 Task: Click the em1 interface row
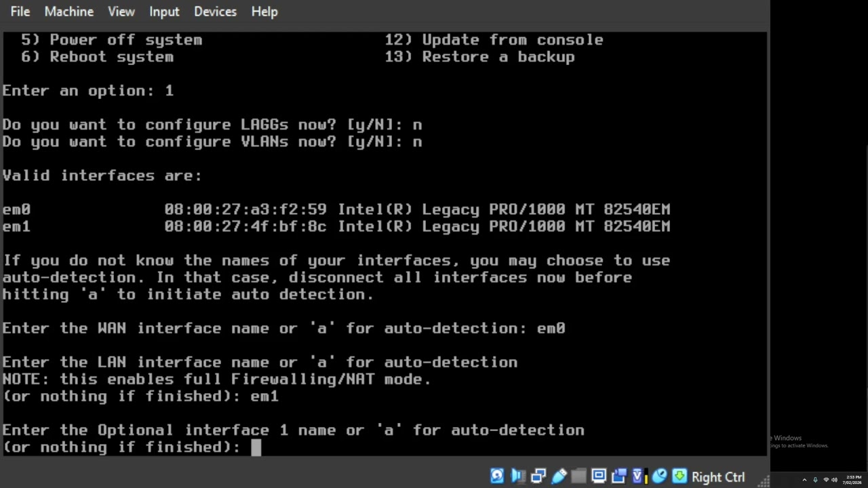pyautogui.click(x=336, y=226)
